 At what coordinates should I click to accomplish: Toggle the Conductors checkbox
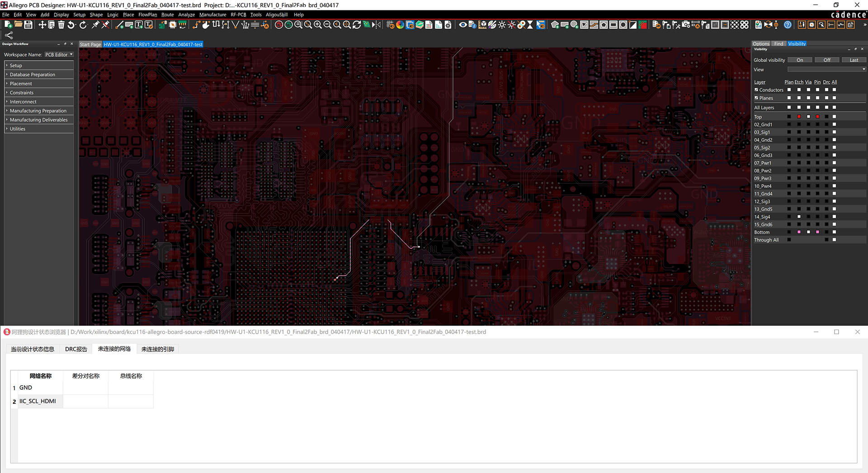pos(756,90)
